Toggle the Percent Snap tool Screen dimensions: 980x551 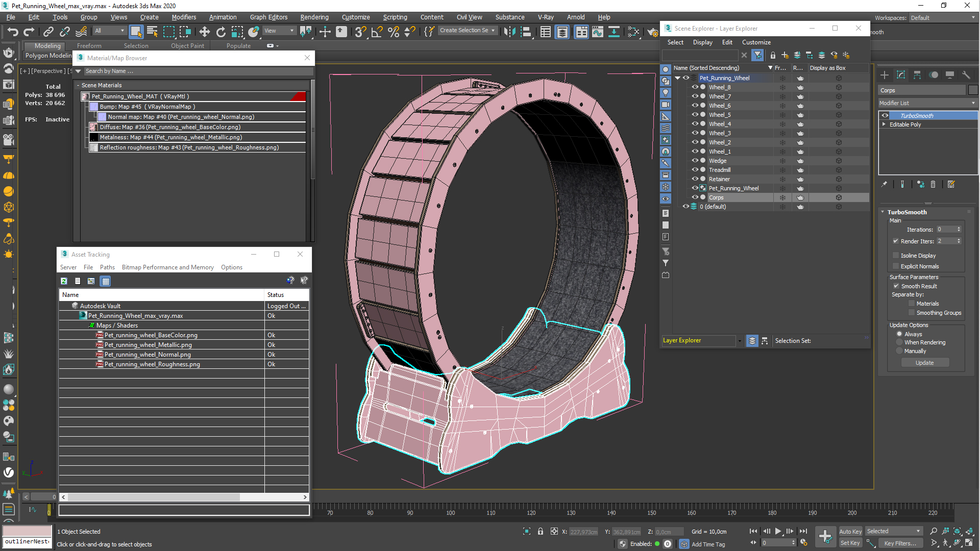[x=393, y=32]
